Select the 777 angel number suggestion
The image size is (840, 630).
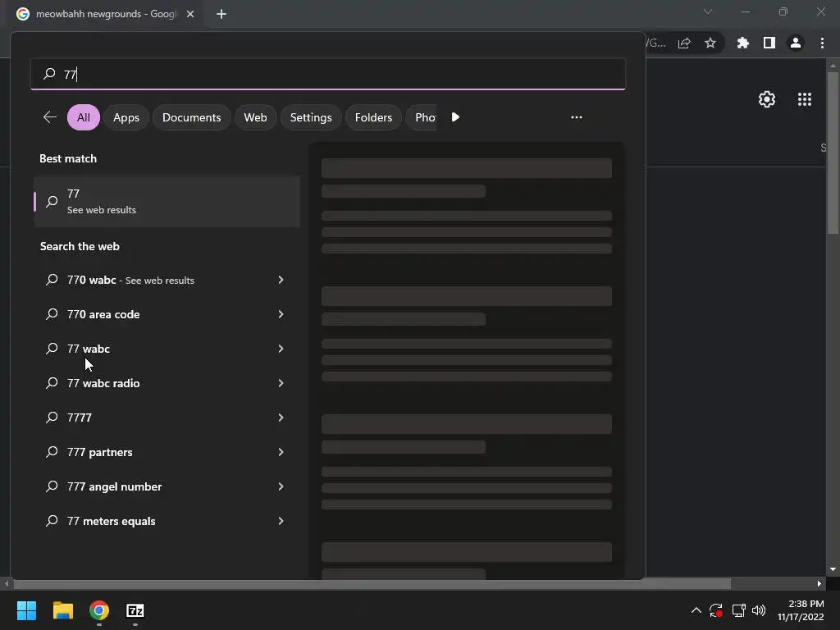pyautogui.click(x=167, y=486)
